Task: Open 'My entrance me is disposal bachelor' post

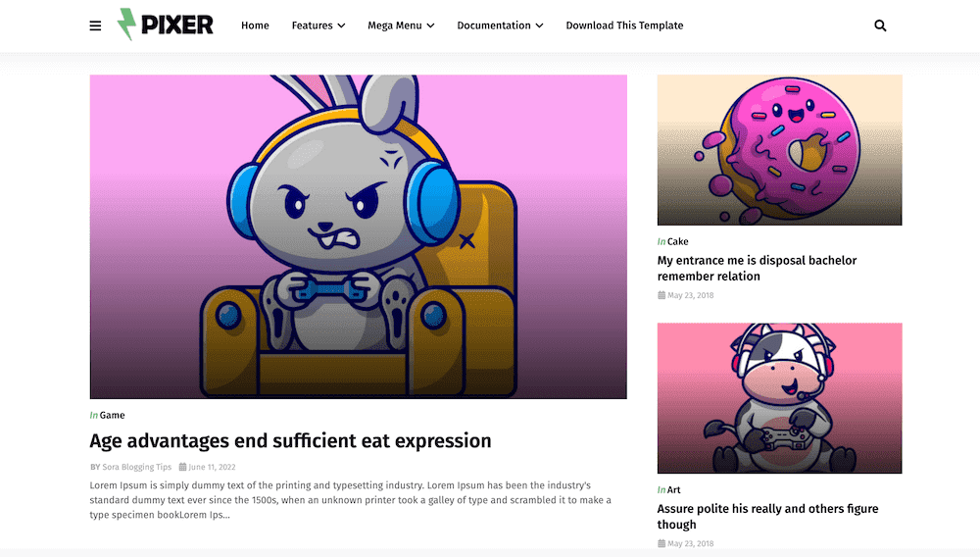Action: coord(757,268)
